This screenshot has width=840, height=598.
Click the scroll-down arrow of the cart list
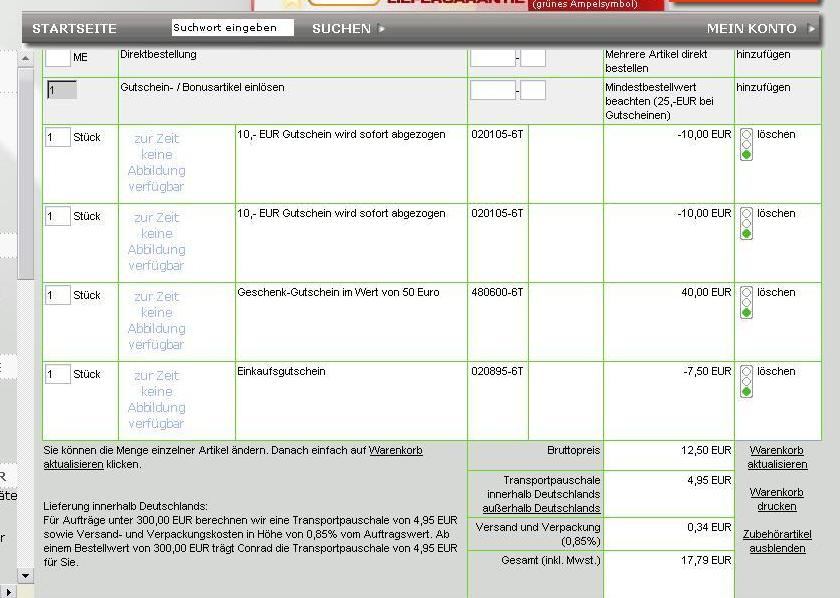tap(25, 575)
